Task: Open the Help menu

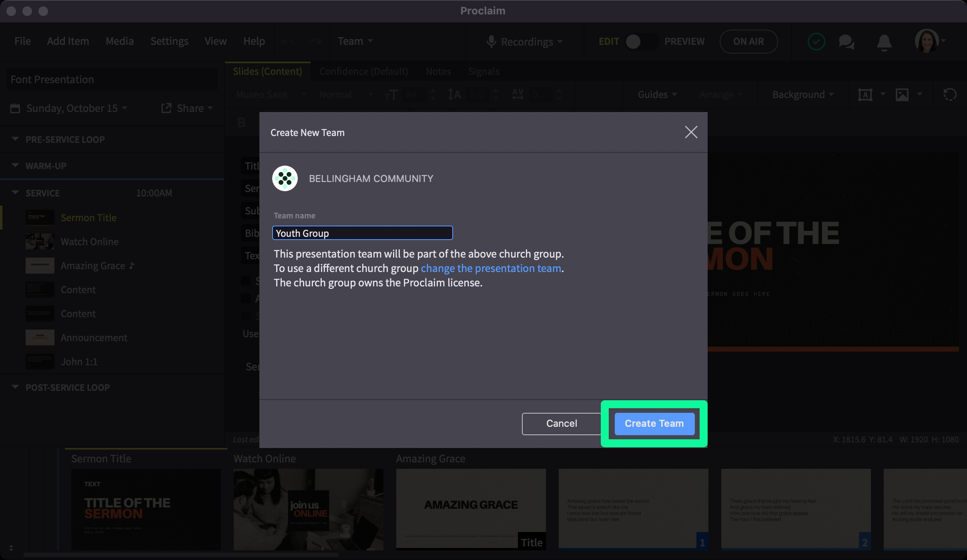Action: [x=254, y=41]
